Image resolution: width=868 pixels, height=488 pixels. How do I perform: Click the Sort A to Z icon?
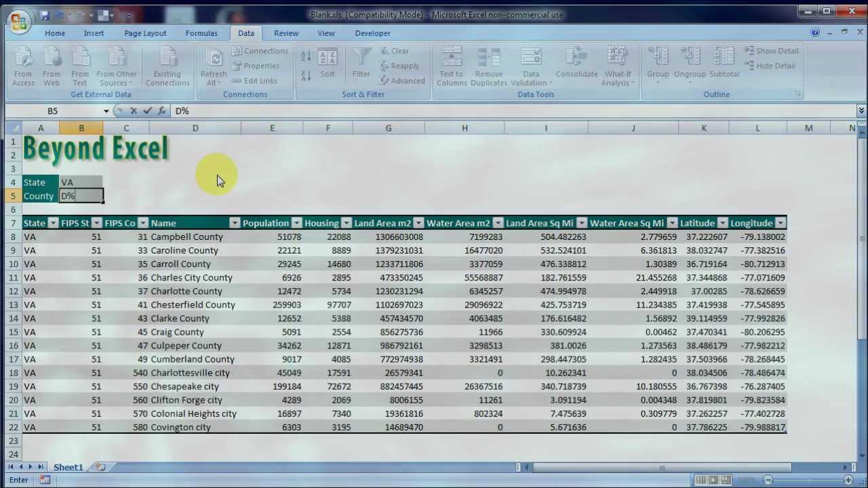306,58
